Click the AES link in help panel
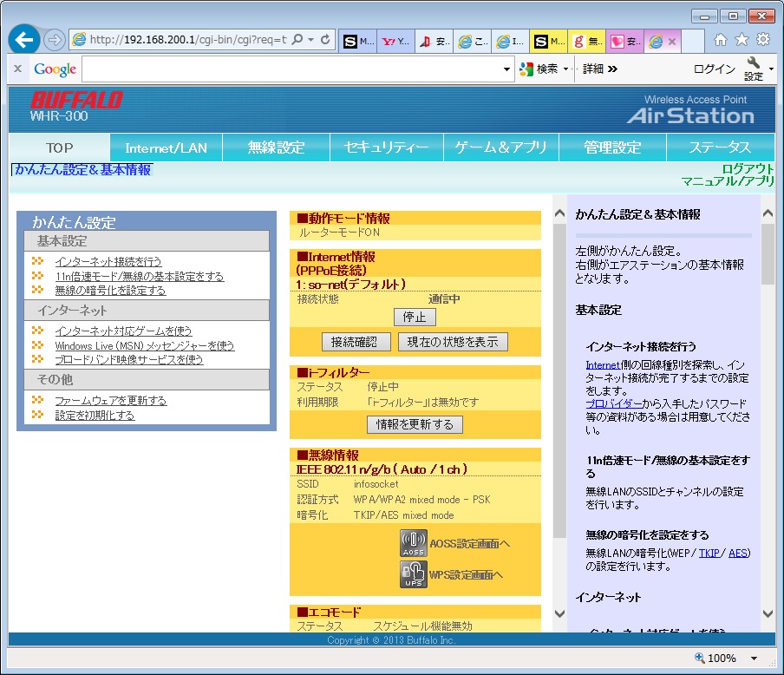Viewport: 784px width, 675px height. [738, 553]
